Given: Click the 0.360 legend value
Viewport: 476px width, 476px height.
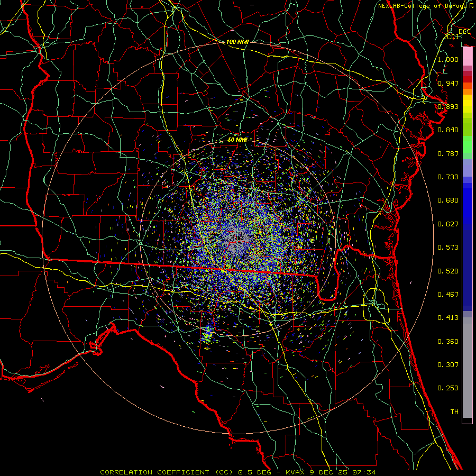Looking at the screenshot, I should [x=448, y=342].
